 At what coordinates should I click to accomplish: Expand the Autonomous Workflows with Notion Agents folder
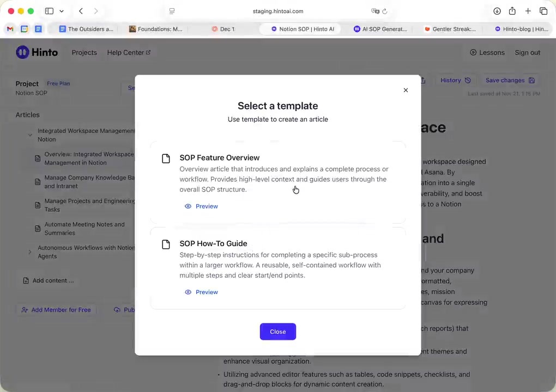(x=30, y=252)
